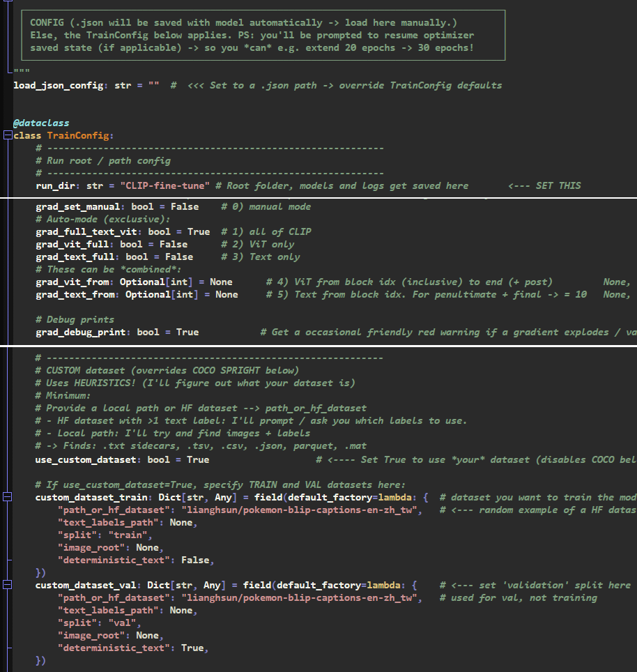The image size is (637, 672).
Task: Click False value on grad_set_manual line
Action: click(185, 206)
